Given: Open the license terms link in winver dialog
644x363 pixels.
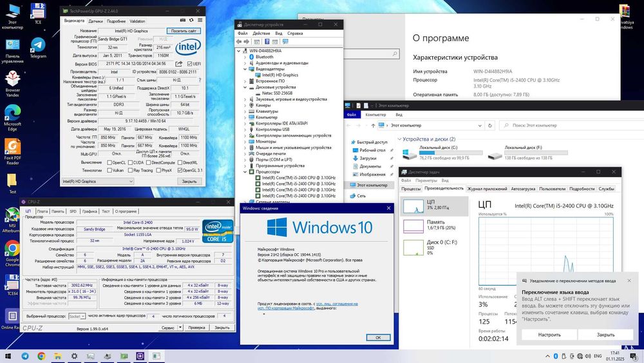Looking at the screenshot, I should tap(307, 306).
